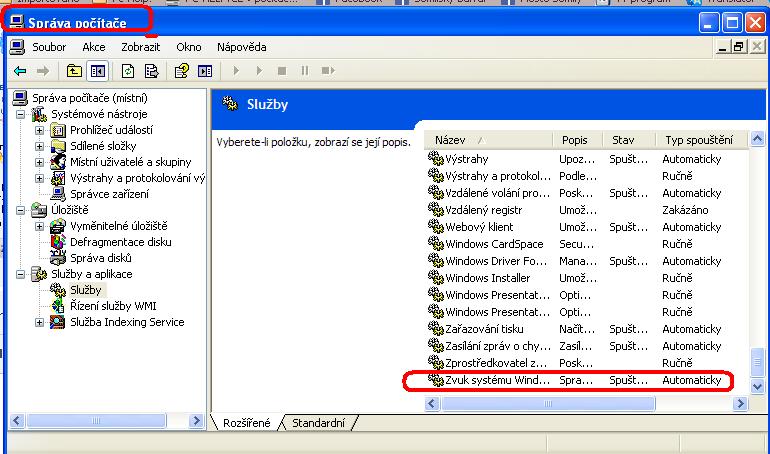Select the Zasílání zpráv o chybách service
Image resolution: width=770 pixels, height=454 pixels.
point(588,346)
